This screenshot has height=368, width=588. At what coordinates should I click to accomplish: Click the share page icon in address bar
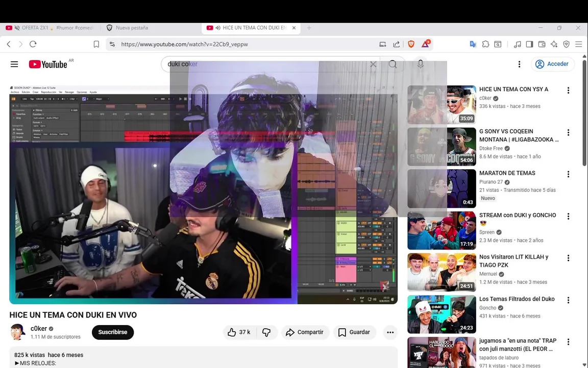(397, 44)
